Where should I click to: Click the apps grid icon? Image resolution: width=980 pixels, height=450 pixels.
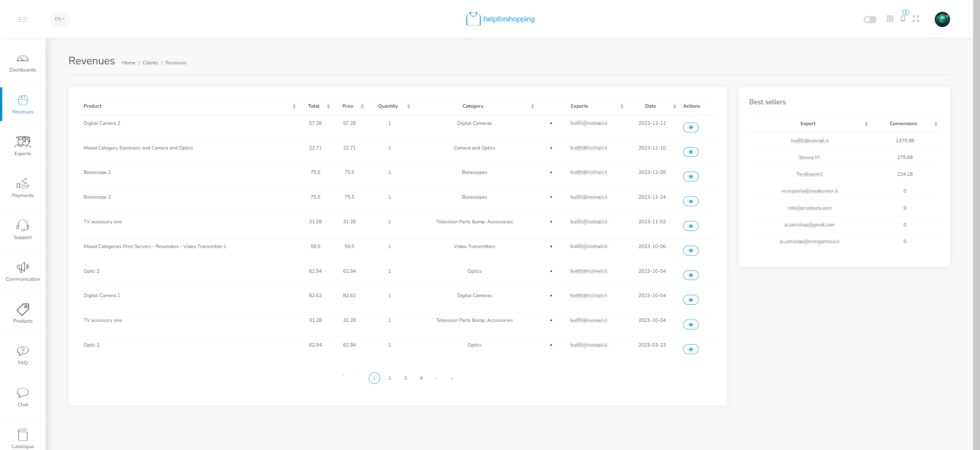(x=890, y=19)
